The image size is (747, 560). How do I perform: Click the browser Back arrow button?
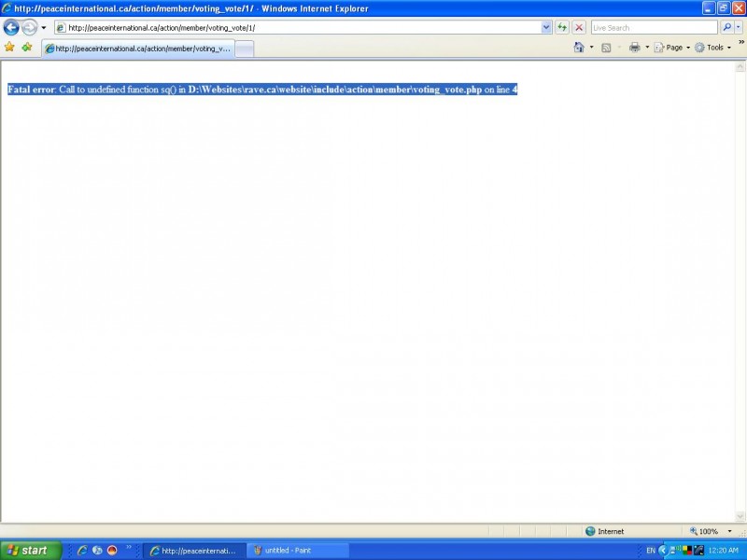coord(11,27)
